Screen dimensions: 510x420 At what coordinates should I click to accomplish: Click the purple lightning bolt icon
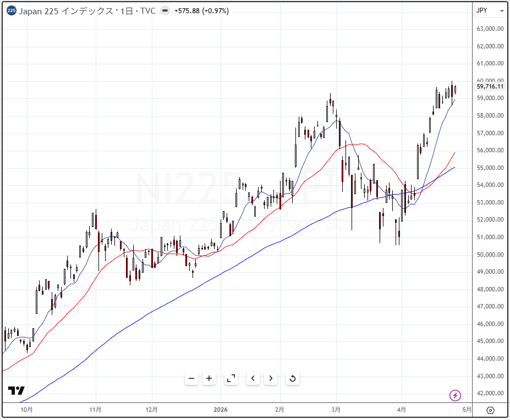point(455,395)
